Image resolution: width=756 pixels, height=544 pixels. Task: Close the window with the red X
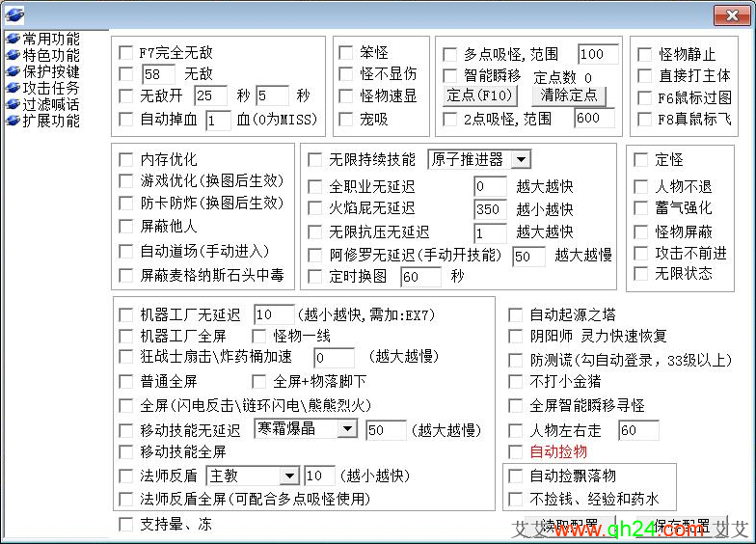(x=733, y=14)
